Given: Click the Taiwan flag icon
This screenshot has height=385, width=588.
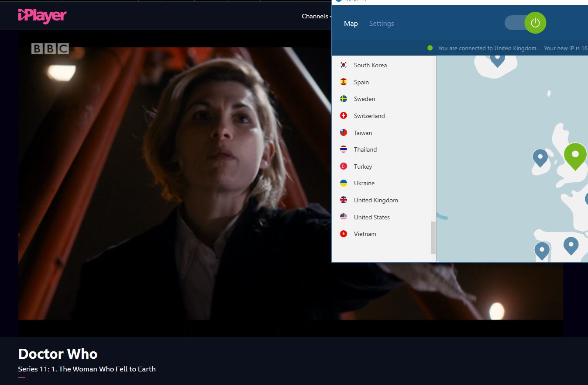Looking at the screenshot, I should coord(344,132).
